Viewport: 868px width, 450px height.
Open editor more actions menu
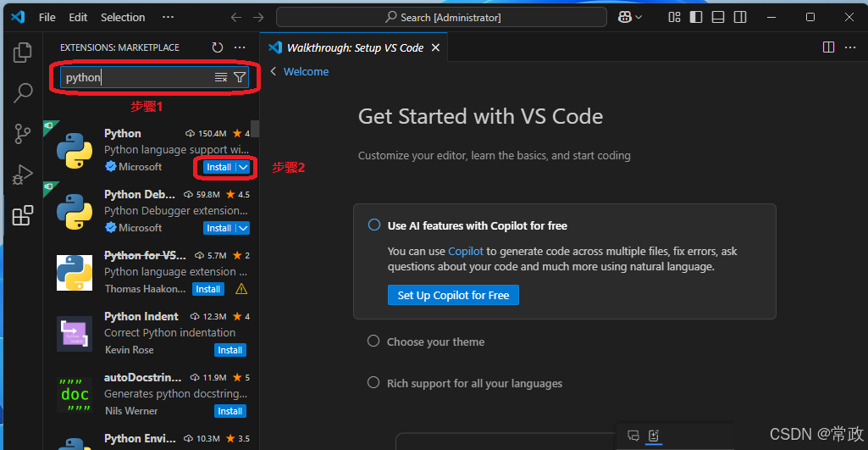(x=851, y=47)
